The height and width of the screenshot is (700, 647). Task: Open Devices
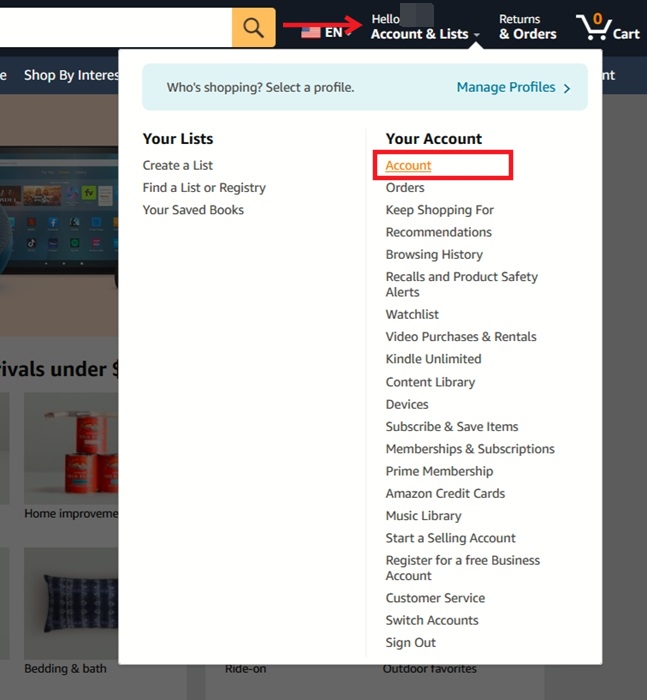407,404
